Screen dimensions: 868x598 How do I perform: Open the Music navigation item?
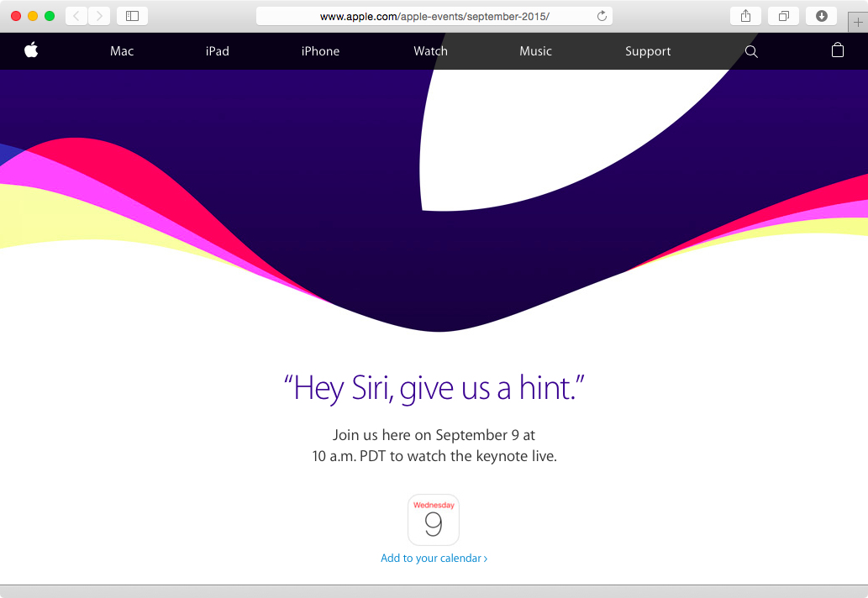tap(535, 51)
